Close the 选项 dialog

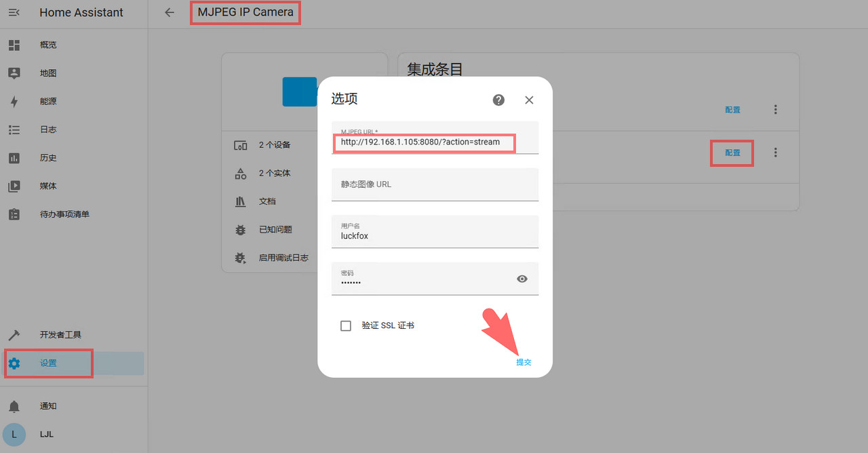(x=530, y=100)
